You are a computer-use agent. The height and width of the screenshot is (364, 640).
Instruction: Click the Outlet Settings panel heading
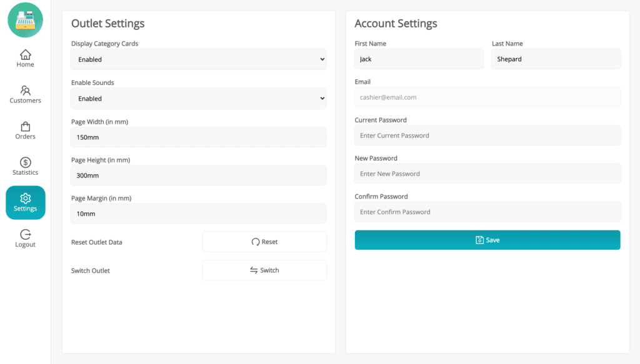(109, 23)
